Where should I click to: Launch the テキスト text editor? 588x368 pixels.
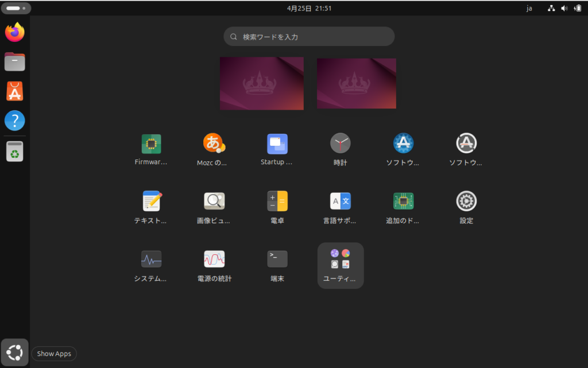[152, 202]
